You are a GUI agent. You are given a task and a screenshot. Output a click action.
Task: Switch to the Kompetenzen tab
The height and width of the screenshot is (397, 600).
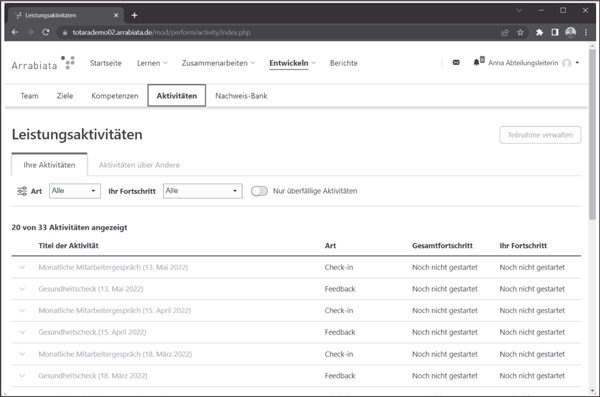(115, 96)
